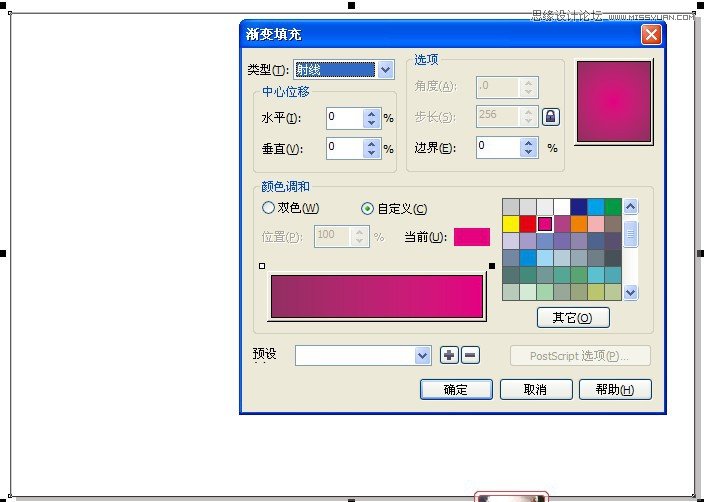Viewport: 705px width, 502px height.
Task: Open help with 帮助 button
Action: (x=615, y=389)
